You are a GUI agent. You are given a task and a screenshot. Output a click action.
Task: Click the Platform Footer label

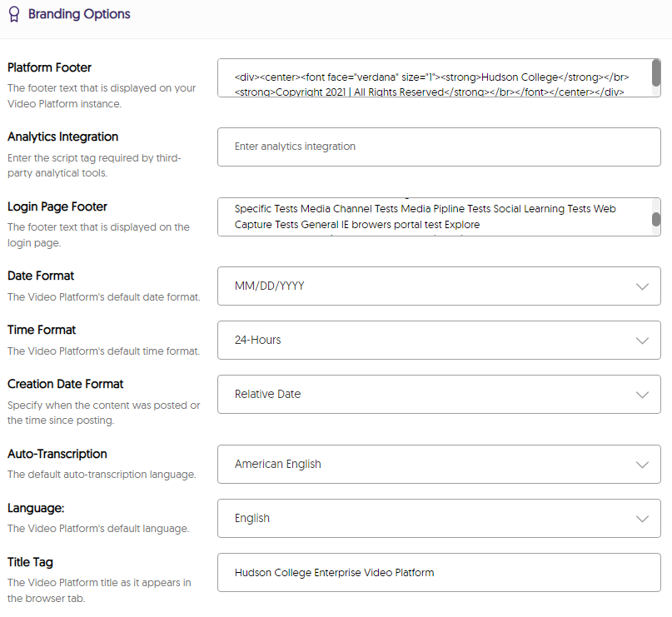pos(49,67)
